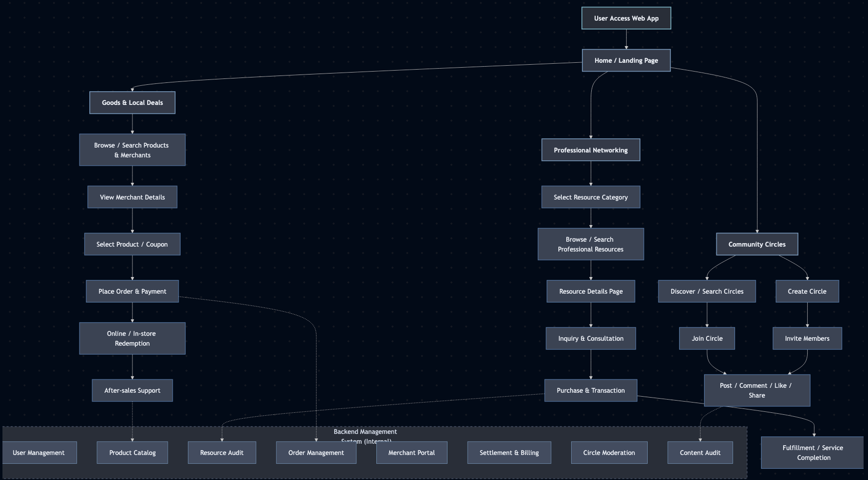This screenshot has width=868, height=480.
Task: Click Fulfillment / Service Completion box
Action: 812,452
